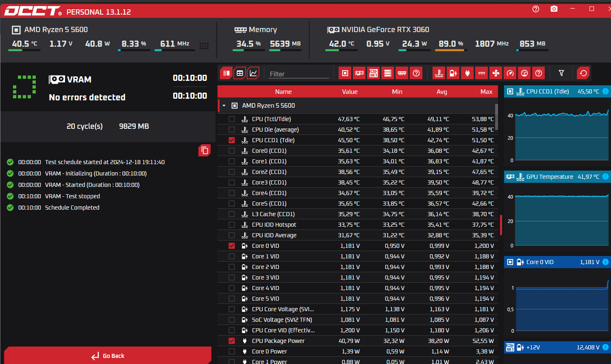This screenshot has width=611, height=364.
Task: Open info for CPU CCD1 (Tdie) graph
Action: click(605, 91)
